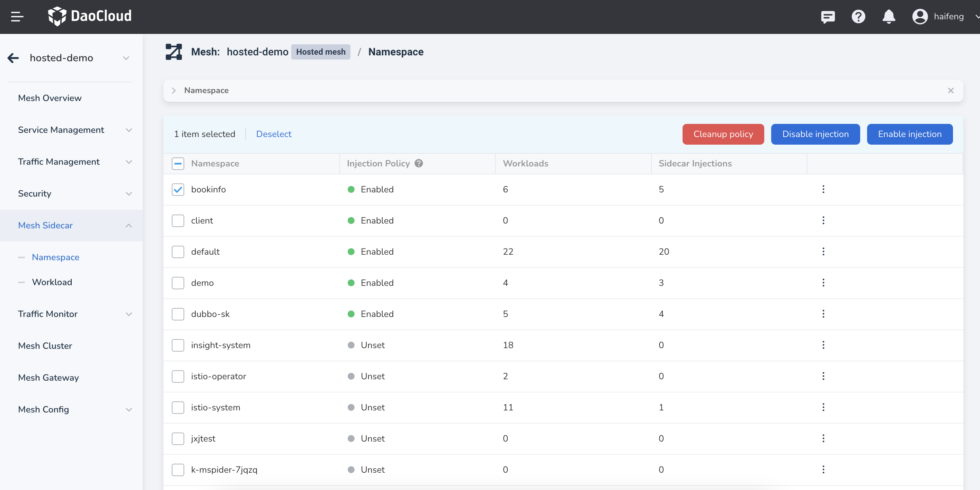This screenshot has height=490, width=980.
Task: Open the notifications bell
Action: pyautogui.click(x=889, y=16)
